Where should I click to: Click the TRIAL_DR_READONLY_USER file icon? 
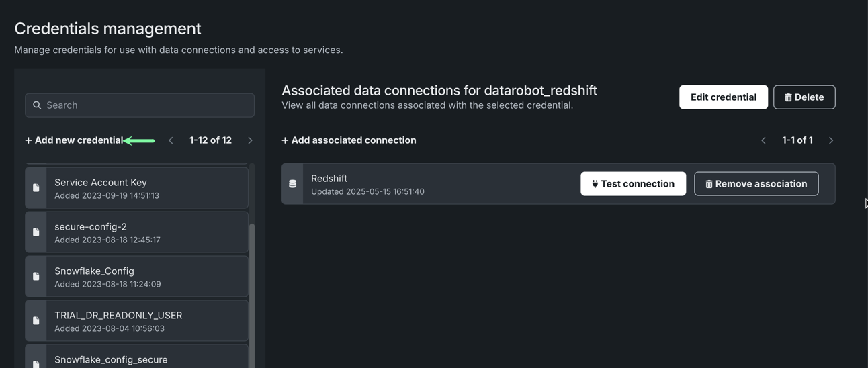[x=36, y=321]
